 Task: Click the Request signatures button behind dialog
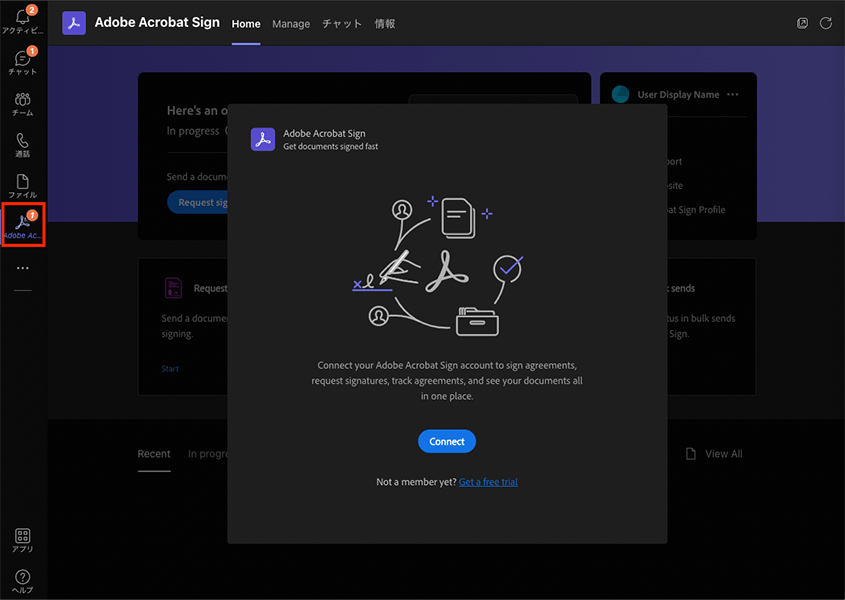coord(198,202)
